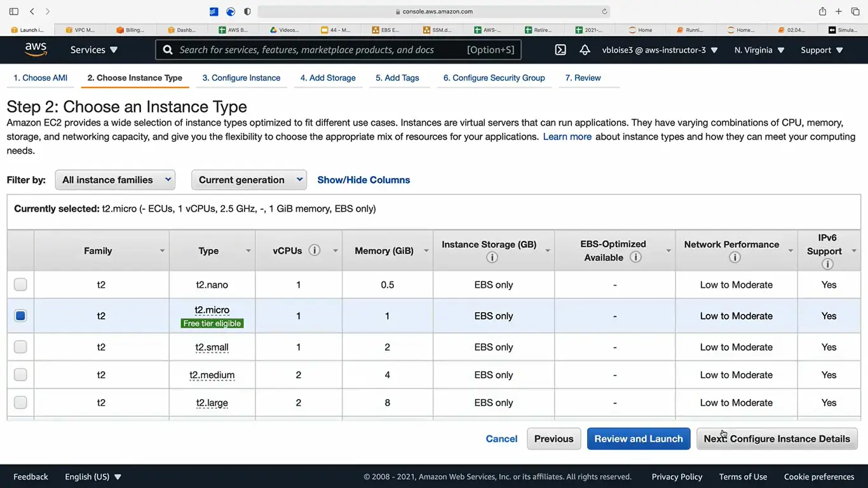Open the notifications bell icon
The width and height of the screenshot is (868, 488).
click(x=585, y=50)
